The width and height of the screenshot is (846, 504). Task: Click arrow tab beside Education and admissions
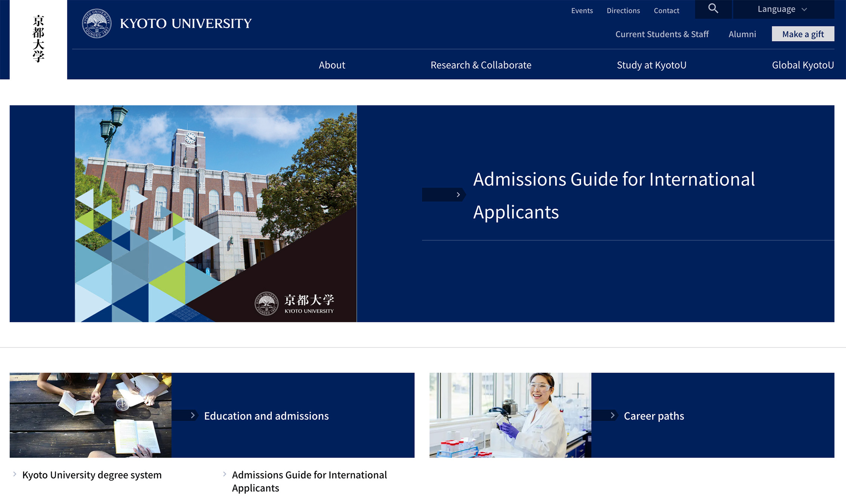[x=186, y=415]
